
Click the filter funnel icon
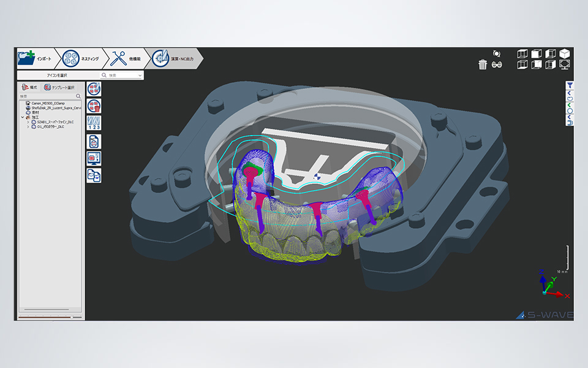[x=570, y=85]
